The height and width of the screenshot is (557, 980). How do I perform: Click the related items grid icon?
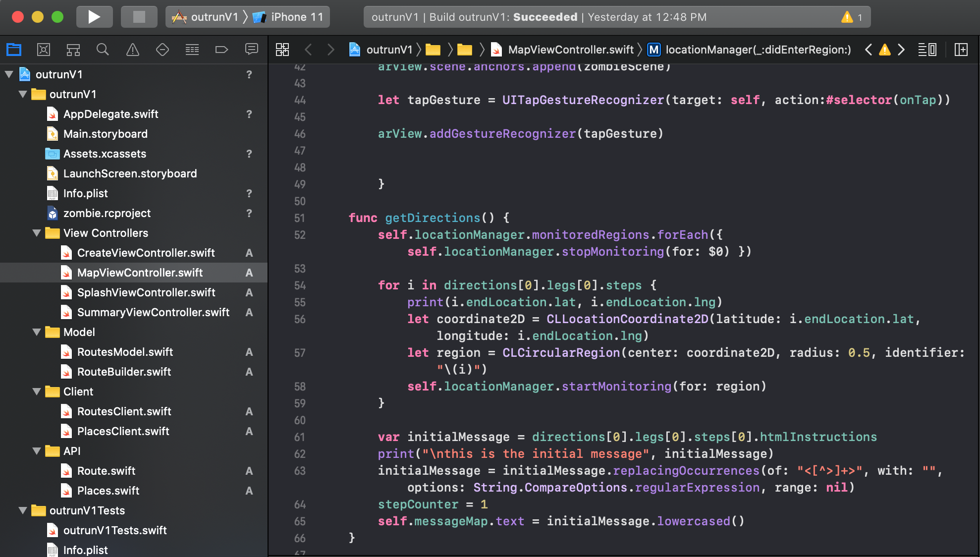(282, 50)
